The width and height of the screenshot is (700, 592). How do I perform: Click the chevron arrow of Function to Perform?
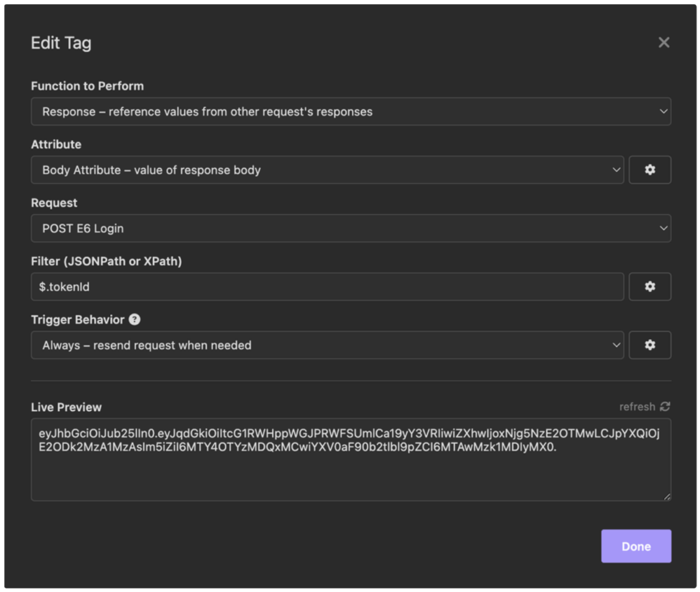click(x=663, y=111)
